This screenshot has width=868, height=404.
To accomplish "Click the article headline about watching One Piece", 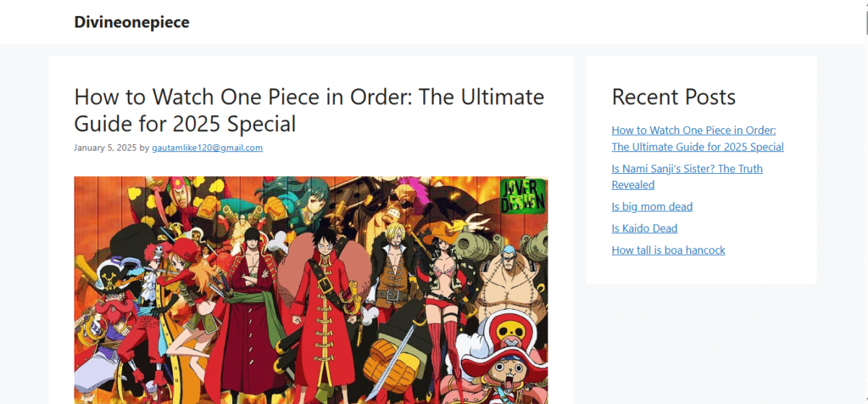I will pos(309,110).
